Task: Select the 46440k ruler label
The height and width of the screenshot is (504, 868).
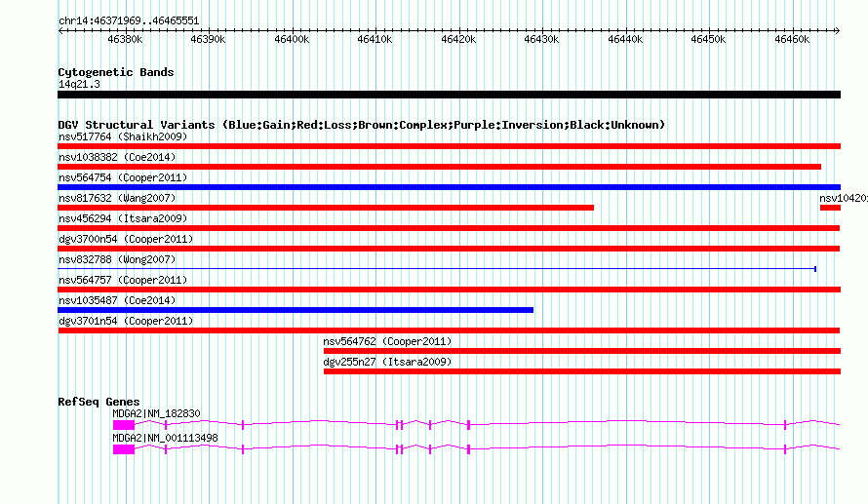Action: coord(625,39)
